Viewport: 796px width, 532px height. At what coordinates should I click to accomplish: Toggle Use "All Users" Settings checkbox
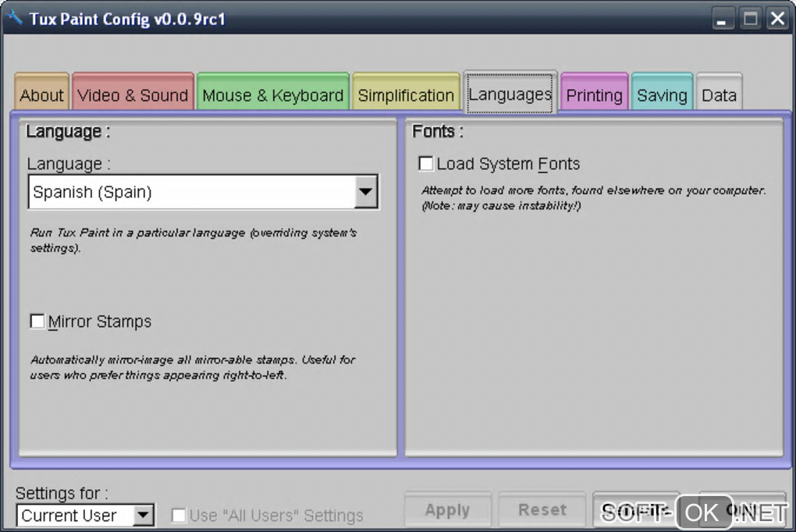pyautogui.click(x=179, y=516)
